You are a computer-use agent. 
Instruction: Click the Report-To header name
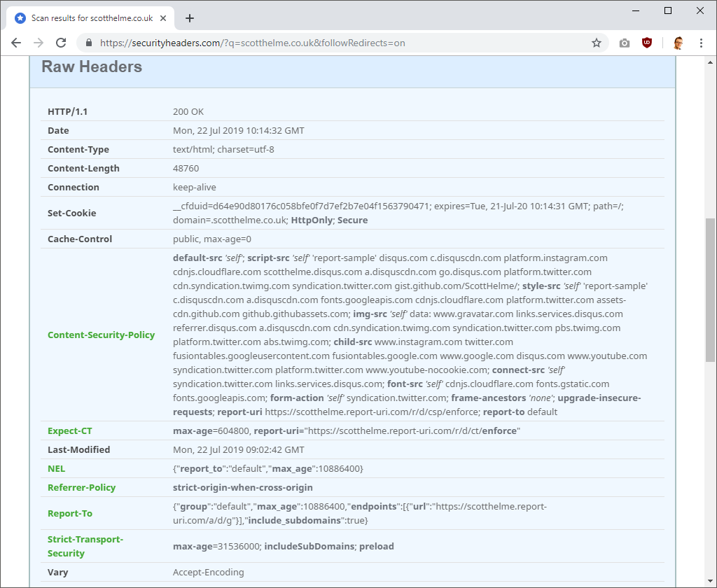coord(69,513)
